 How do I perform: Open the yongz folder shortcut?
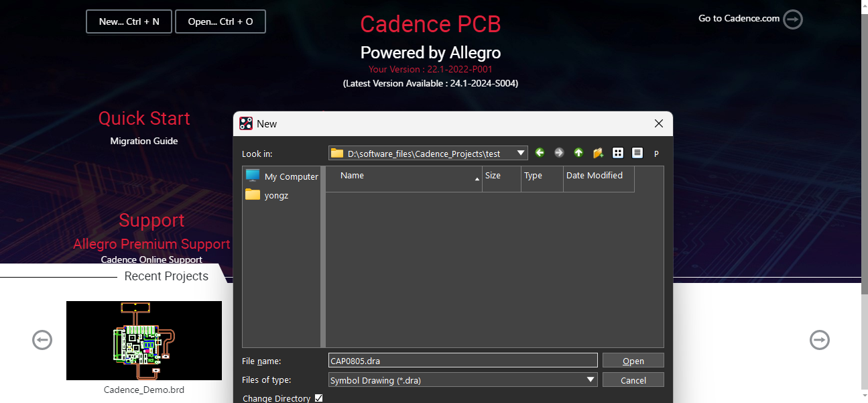point(267,195)
